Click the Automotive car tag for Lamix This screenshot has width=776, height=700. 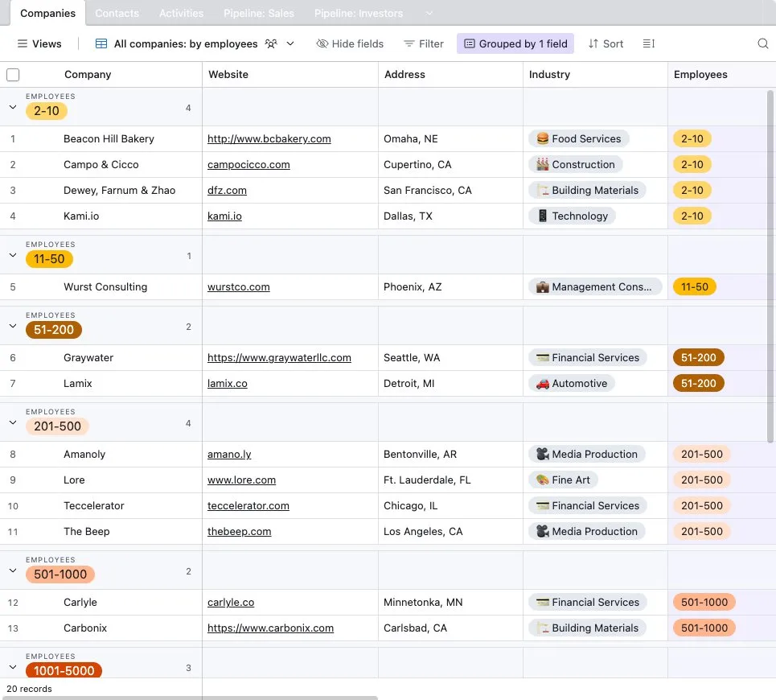pos(572,383)
